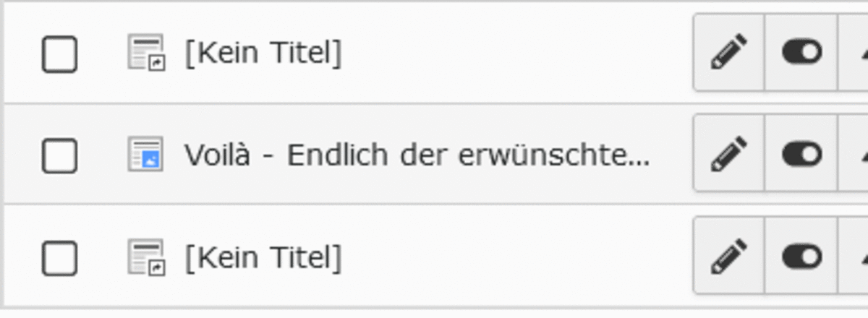Image resolution: width=868 pixels, height=318 pixels.
Task: Click the content type icon of the first [Kein Titel] row
Action: 146,53
